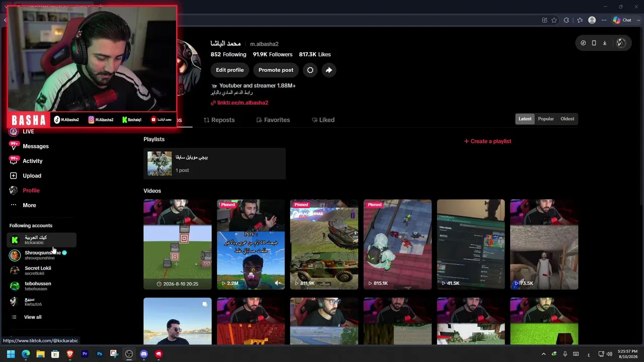
Task: Show hidden system tray icons
Action: pyautogui.click(x=543, y=354)
